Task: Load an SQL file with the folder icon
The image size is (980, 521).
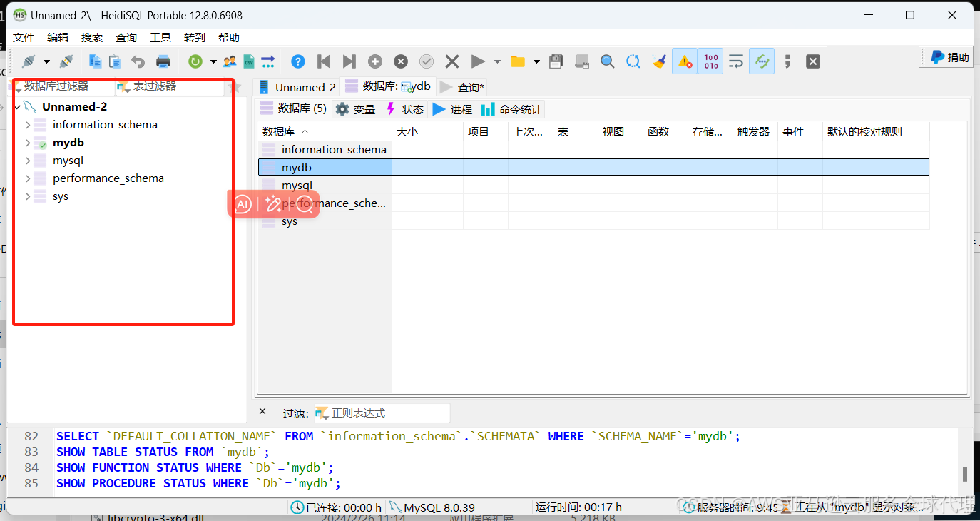Action: click(518, 61)
